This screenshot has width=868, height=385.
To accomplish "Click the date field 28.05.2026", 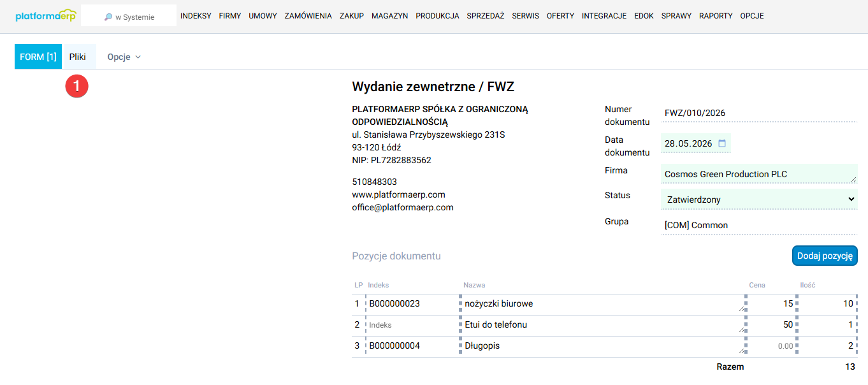I will coord(696,143).
